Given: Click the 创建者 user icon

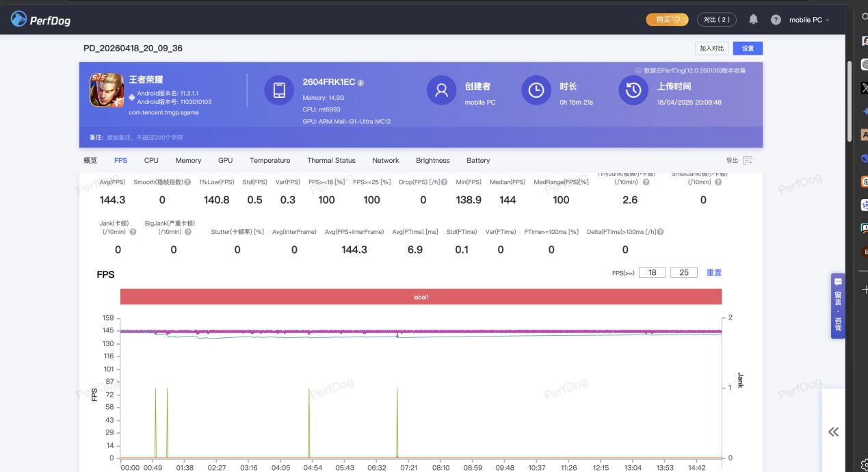Looking at the screenshot, I should [441, 90].
